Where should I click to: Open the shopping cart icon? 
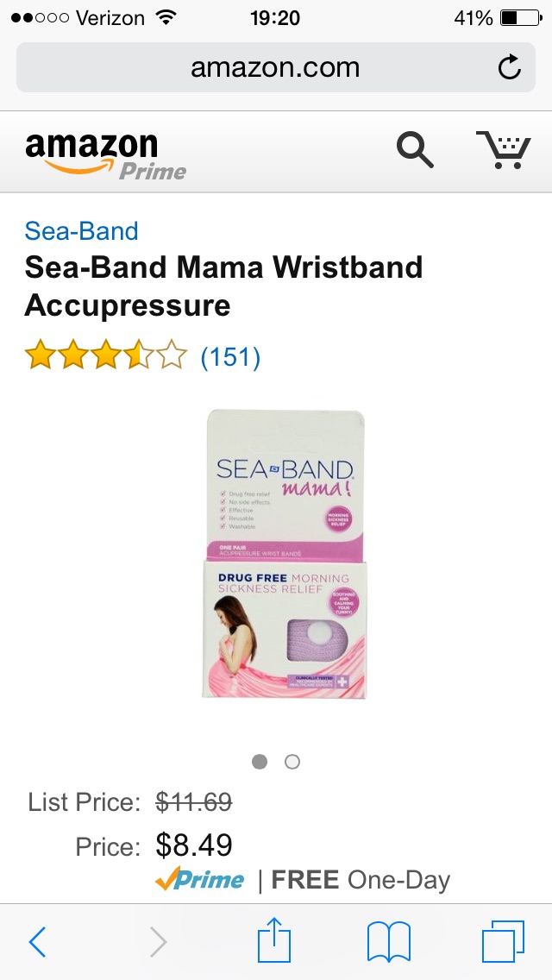click(x=504, y=150)
